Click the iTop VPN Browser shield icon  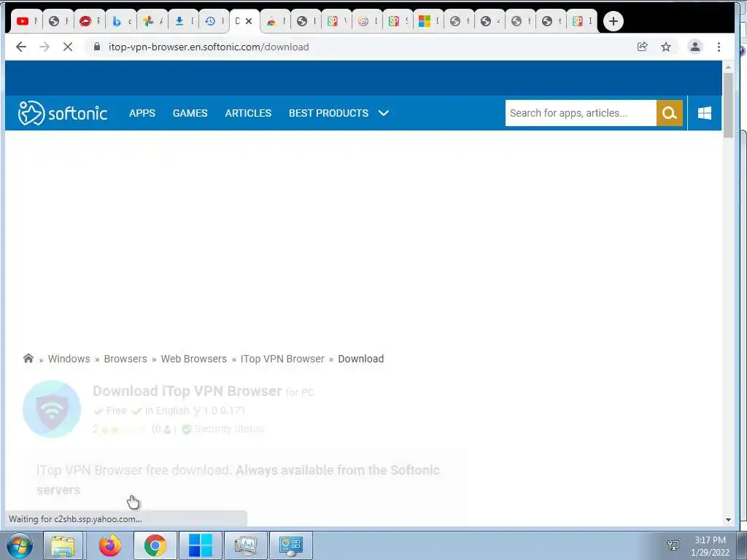[x=52, y=409]
